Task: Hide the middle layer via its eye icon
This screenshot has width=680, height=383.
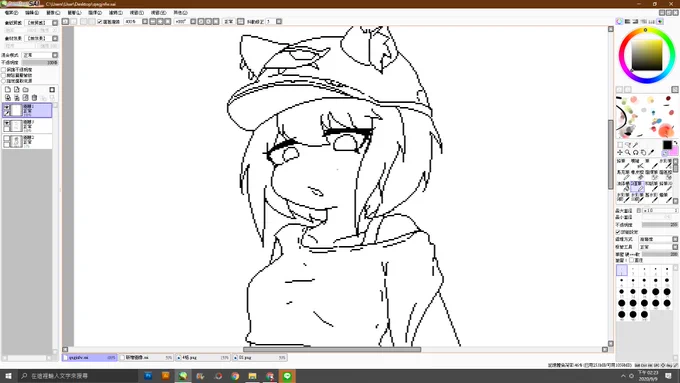Action: pyautogui.click(x=7, y=123)
